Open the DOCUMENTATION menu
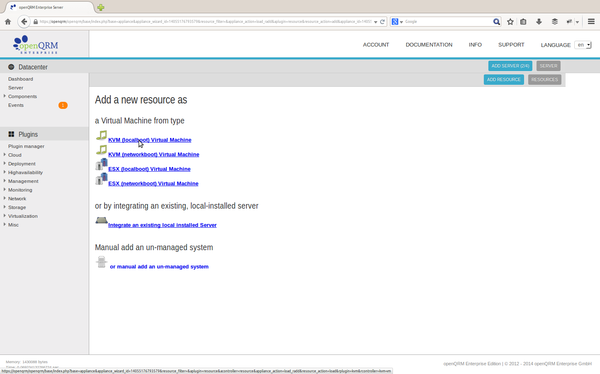This screenshot has width=600, height=374. pyautogui.click(x=429, y=45)
